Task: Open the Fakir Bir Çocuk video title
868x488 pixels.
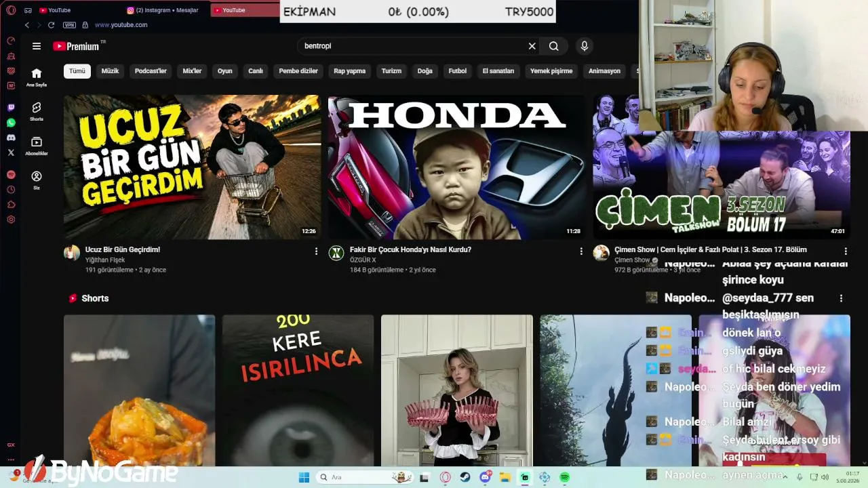Action: click(x=410, y=249)
